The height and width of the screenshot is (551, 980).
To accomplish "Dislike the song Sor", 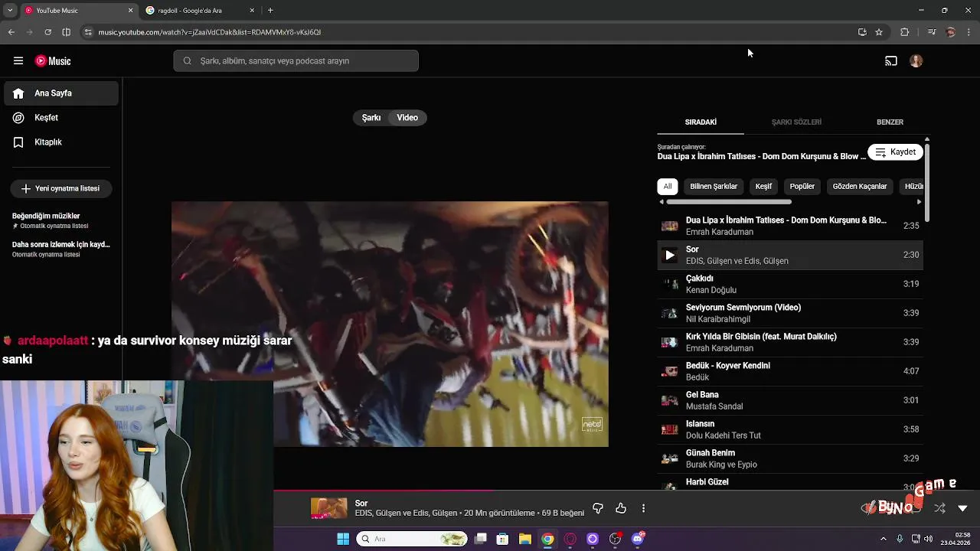I will coord(598,508).
